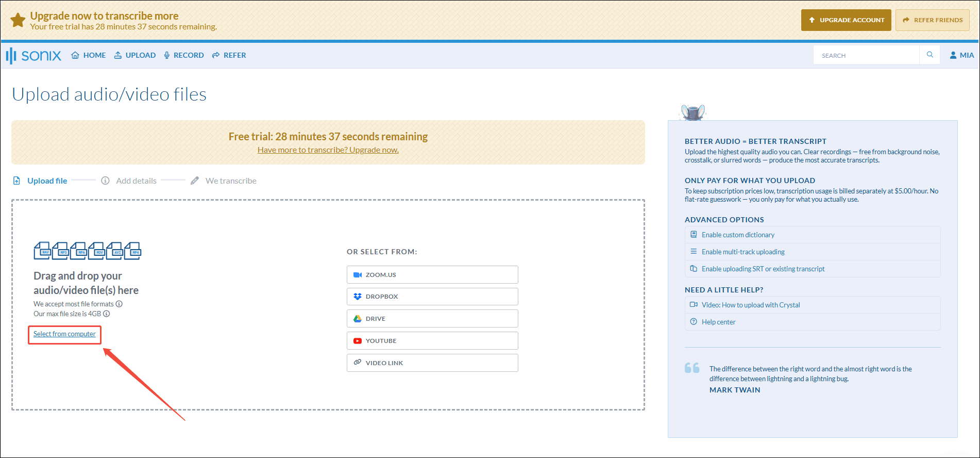Click the Crystal mascot icon

(693, 112)
